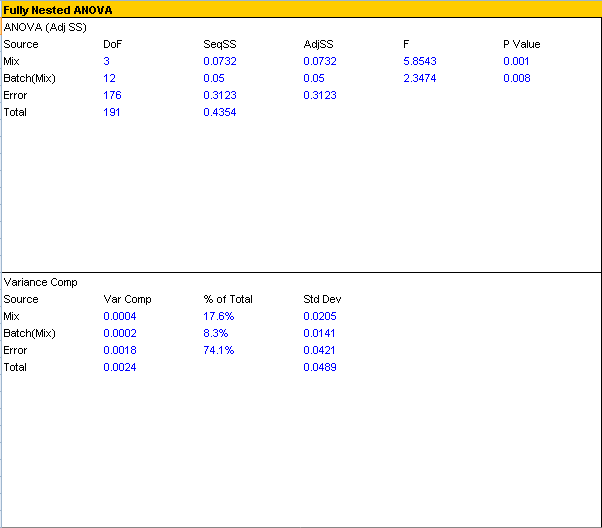Click 'Total' label in Variance Comp table
Screen dimensions: 602x528
(x=15, y=367)
